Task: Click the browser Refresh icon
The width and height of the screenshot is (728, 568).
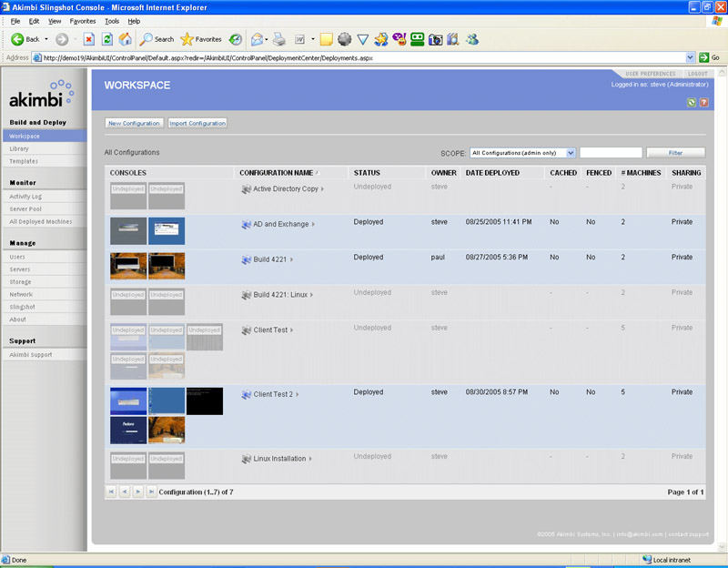Action: 107,39
